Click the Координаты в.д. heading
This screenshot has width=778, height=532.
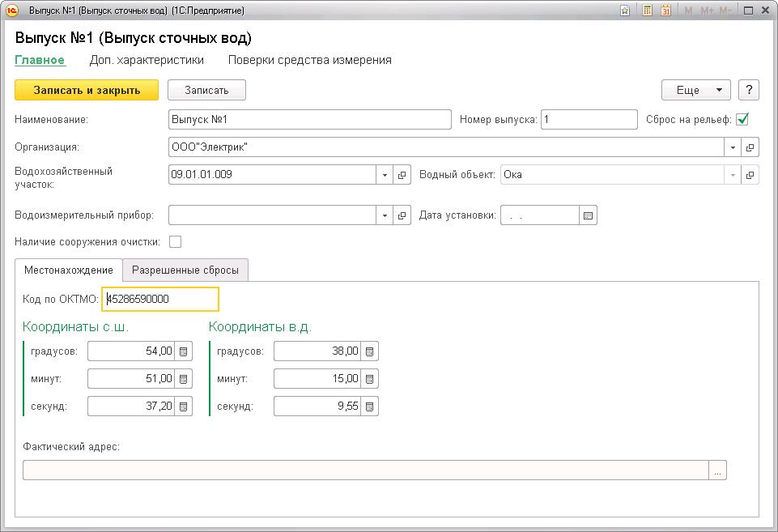pyautogui.click(x=260, y=327)
